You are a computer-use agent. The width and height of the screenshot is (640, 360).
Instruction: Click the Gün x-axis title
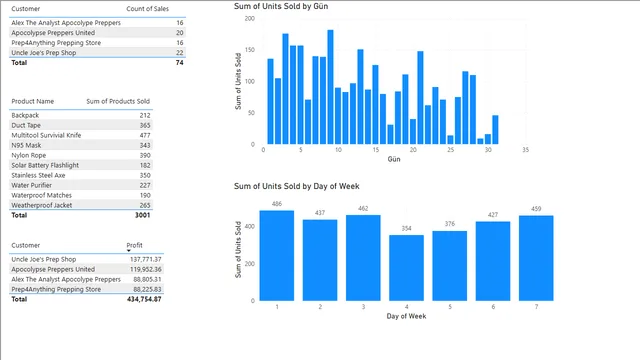(x=394, y=159)
